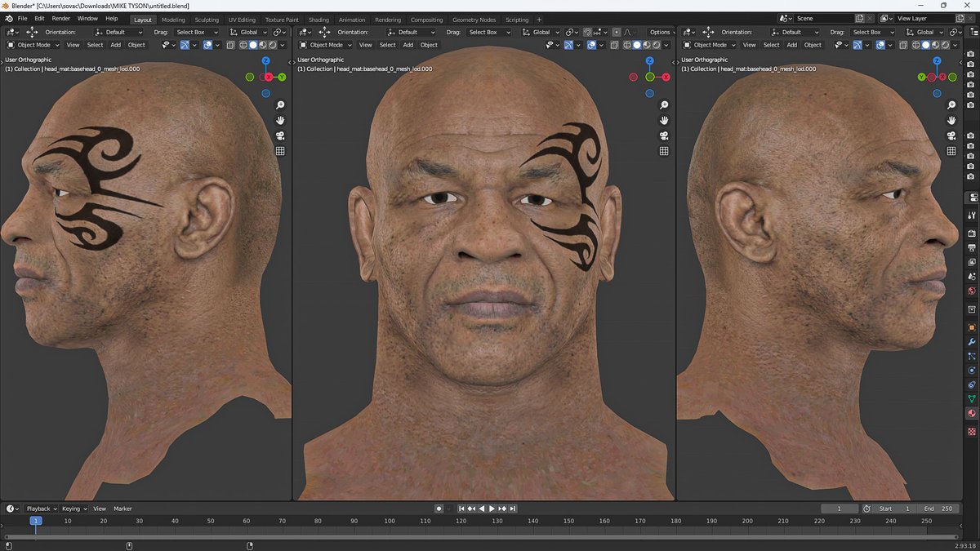Open Orientation Default dropdown in the left viewport
Viewport: 980px width, 551px height.
point(118,32)
